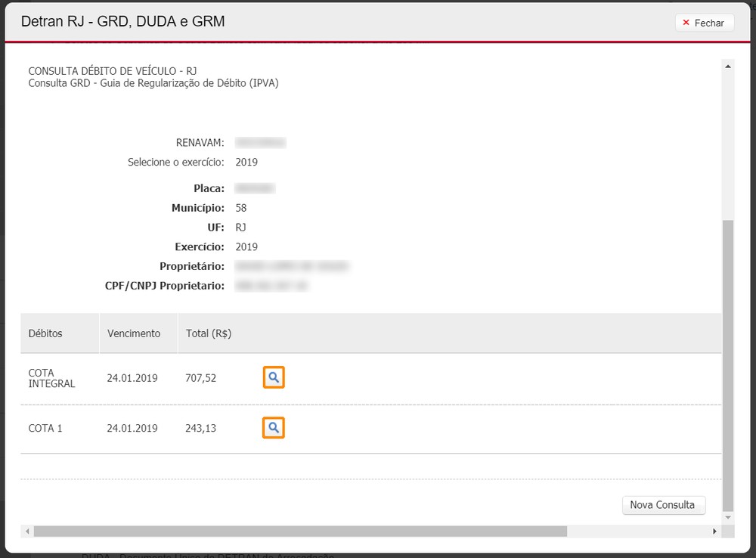Click COTA INTEGRAL due date 24.01.2019

(132, 378)
